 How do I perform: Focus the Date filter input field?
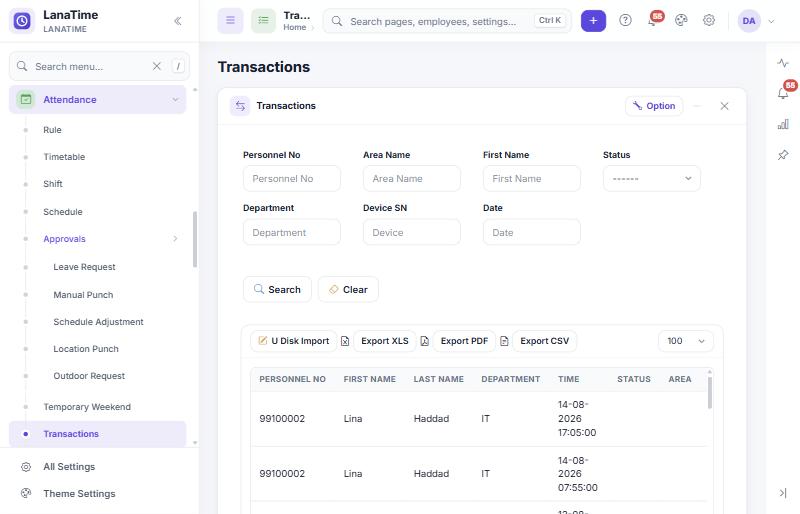point(532,232)
